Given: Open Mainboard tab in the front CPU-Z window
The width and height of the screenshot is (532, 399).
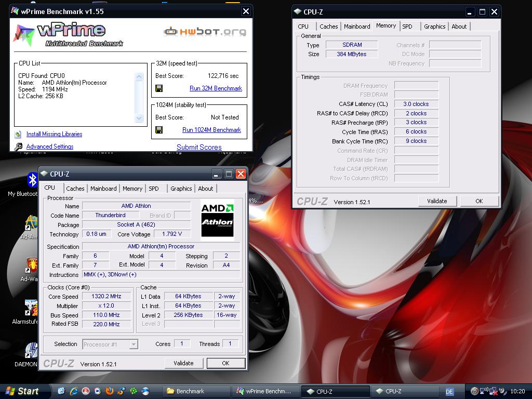Looking at the screenshot, I should point(103,189).
